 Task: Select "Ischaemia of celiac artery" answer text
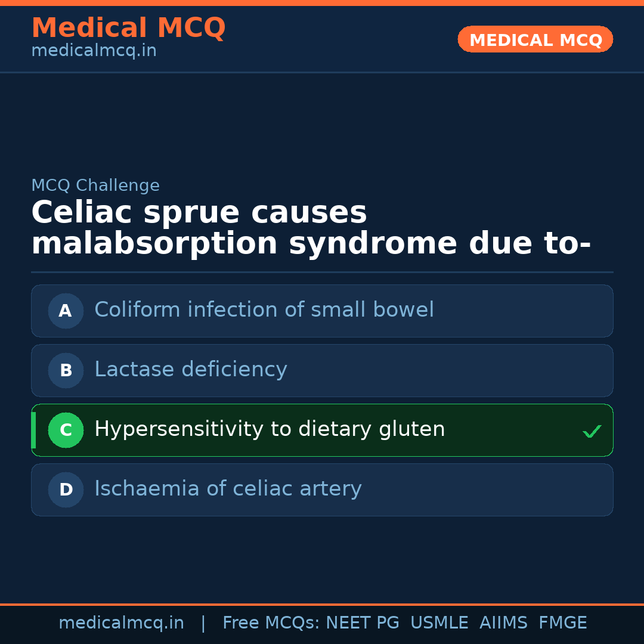click(228, 489)
